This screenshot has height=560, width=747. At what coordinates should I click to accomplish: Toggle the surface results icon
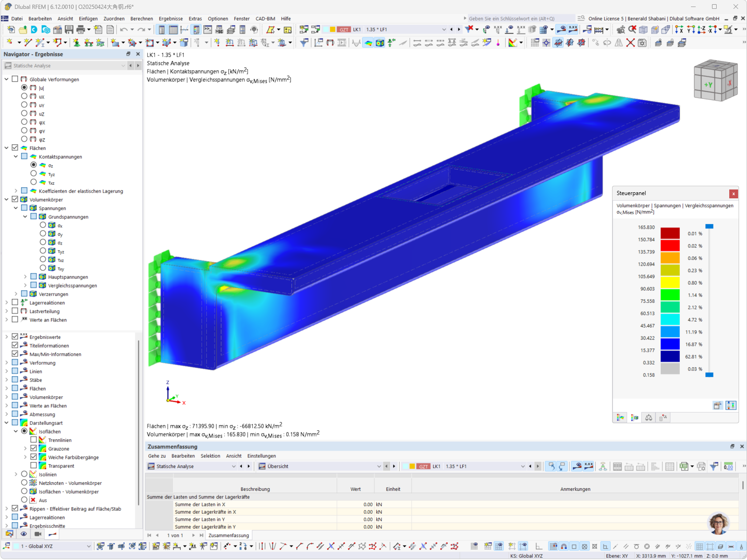(x=368, y=43)
